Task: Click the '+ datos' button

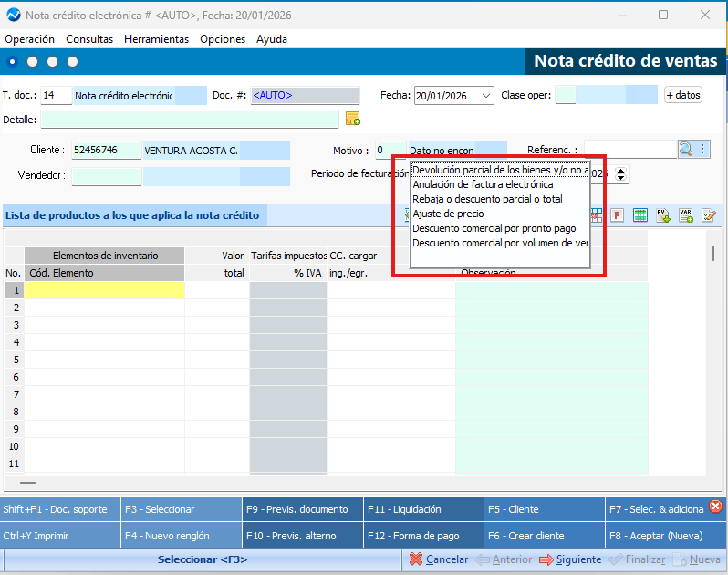Action: click(683, 96)
